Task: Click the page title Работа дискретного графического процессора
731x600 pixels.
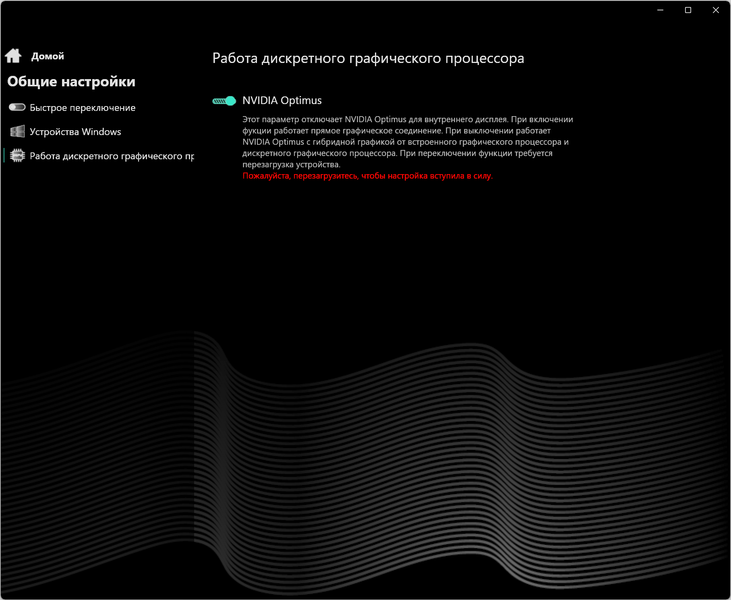Action: (x=368, y=58)
